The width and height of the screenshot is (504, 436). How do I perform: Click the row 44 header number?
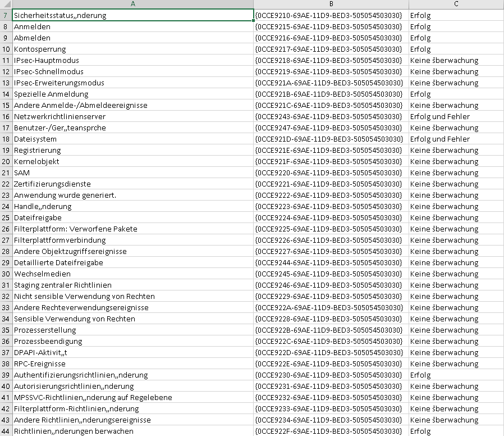[x=6, y=431]
